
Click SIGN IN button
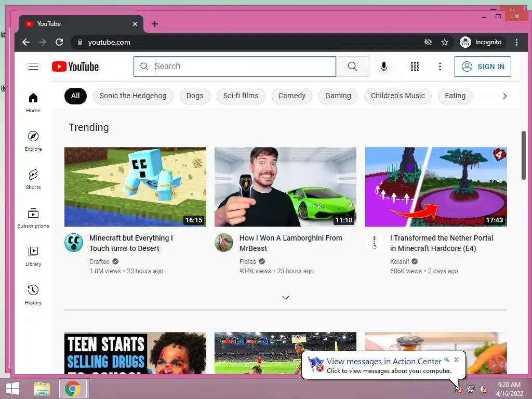point(483,66)
